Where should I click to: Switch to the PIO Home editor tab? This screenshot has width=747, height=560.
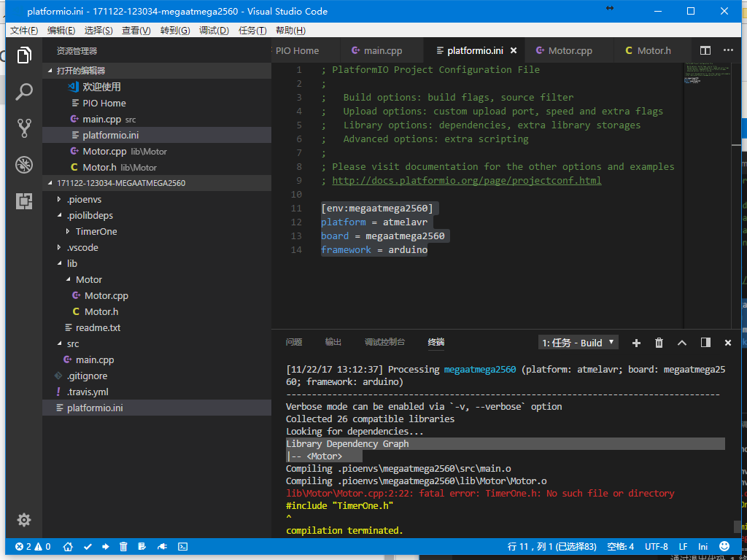306,50
